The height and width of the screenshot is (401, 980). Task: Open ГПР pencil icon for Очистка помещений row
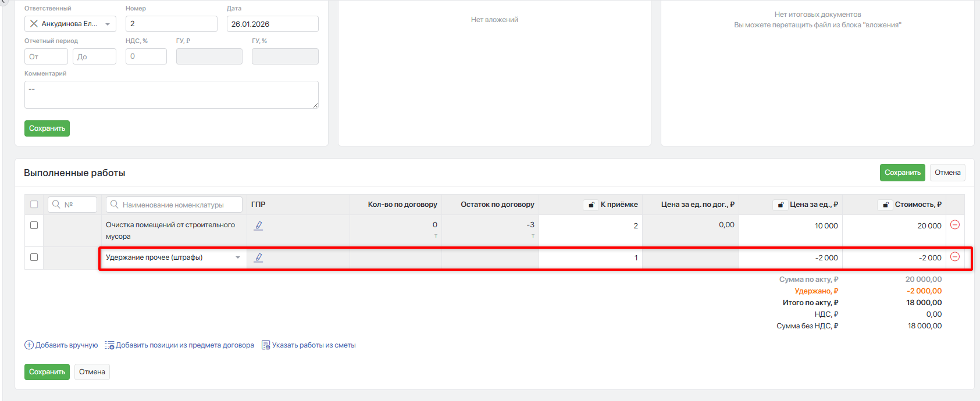(x=259, y=225)
